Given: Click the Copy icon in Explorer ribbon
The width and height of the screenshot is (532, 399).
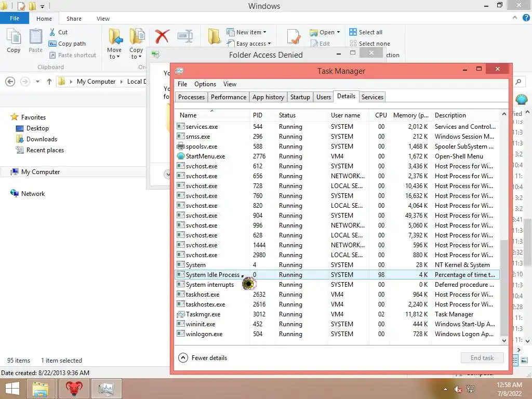Looking at the screenshot, I should (14, 37).
